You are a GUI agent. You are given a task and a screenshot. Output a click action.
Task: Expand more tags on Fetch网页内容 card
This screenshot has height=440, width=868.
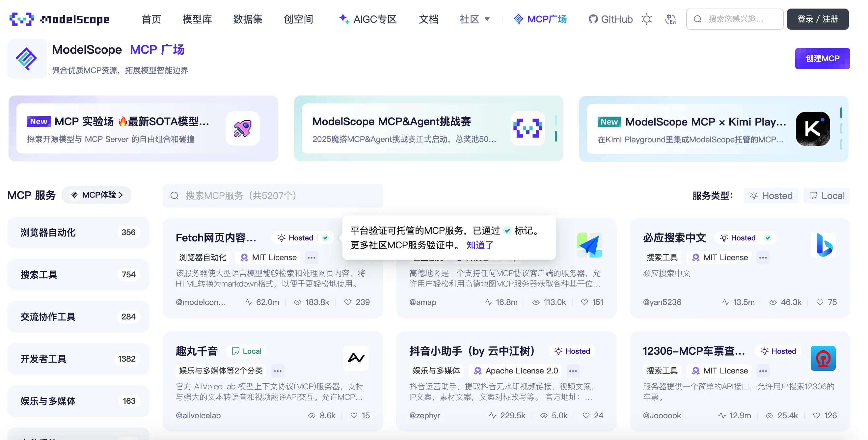pos(312,258)
